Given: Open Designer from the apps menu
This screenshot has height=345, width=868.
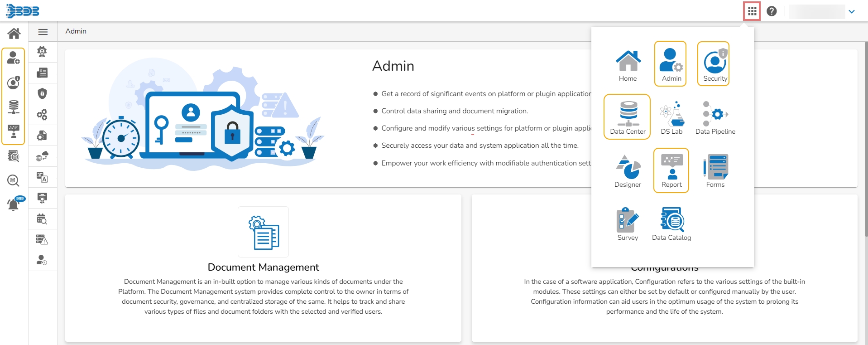Looking at the screenshot, I should point(628,171).
